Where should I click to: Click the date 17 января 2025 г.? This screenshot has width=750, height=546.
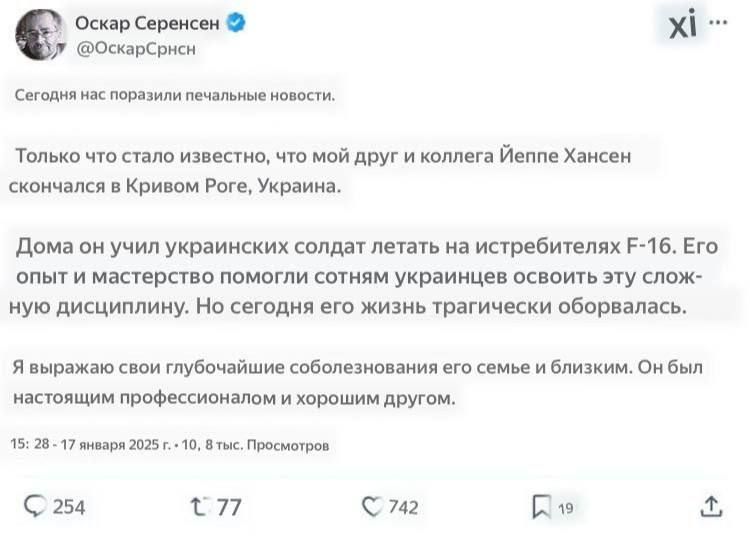tap(116, 445)
